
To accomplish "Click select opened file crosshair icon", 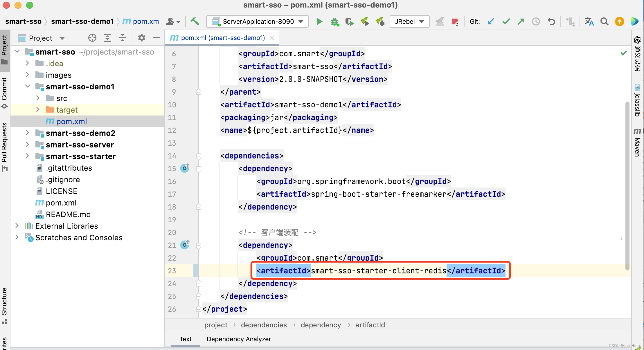I will click(92, 38).
